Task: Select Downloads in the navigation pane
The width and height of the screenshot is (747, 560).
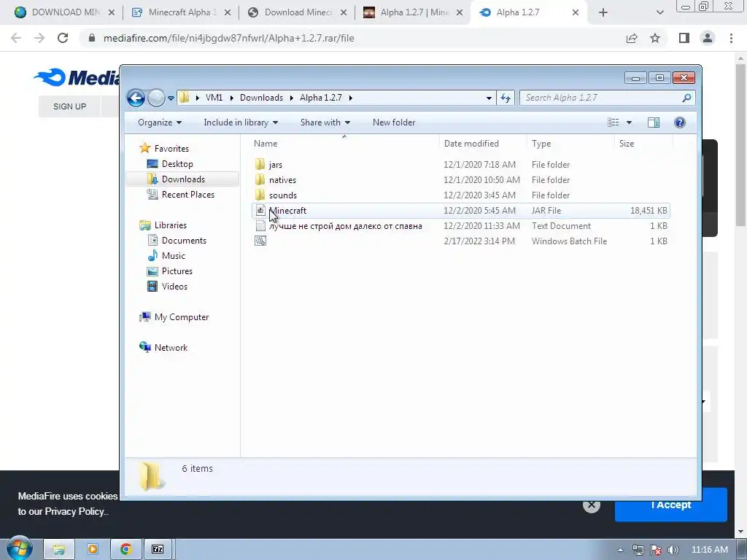Action: pos(183,179)
